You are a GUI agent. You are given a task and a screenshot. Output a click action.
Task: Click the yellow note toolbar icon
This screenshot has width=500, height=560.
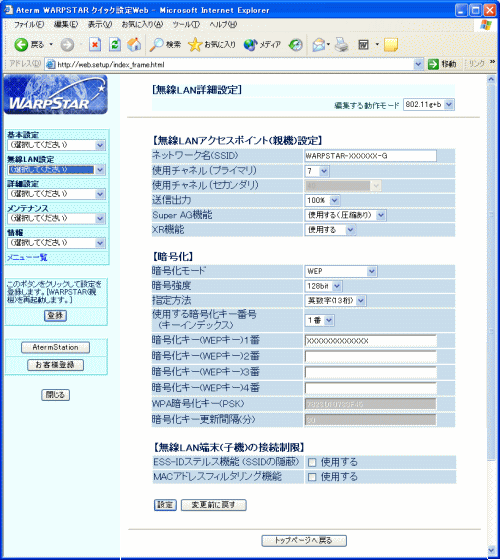[x=391, y=45]
